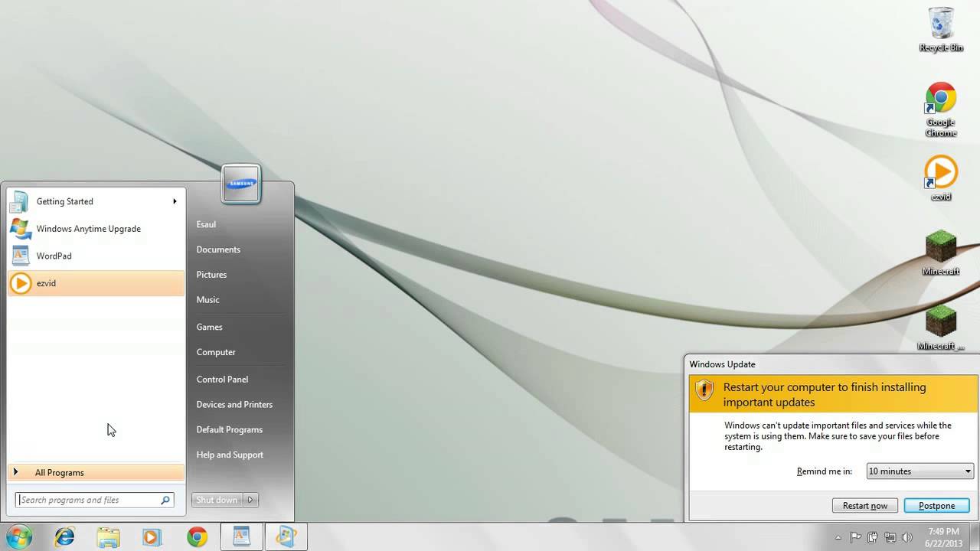
Task: Switch to the WordPad taskbar window
Action: [242, 537]
